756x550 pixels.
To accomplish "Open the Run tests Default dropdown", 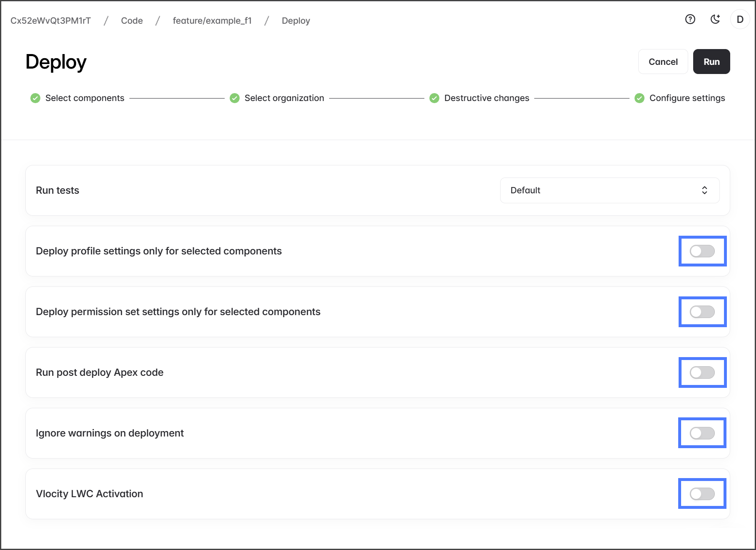I will [609, 190].
